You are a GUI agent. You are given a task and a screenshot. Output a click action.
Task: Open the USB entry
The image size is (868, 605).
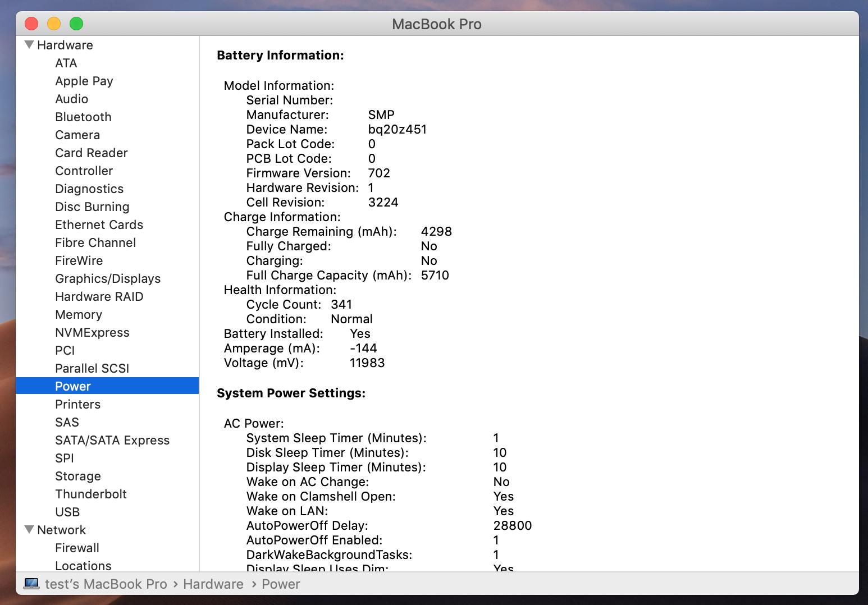coord(67,512)
